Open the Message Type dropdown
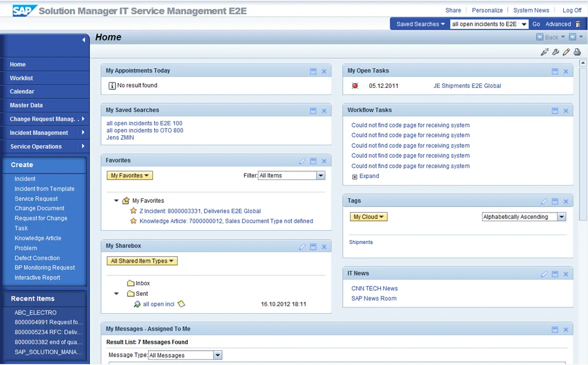This screenshot has height=365, width=588. pyautogui.click(x=218, y=355)
